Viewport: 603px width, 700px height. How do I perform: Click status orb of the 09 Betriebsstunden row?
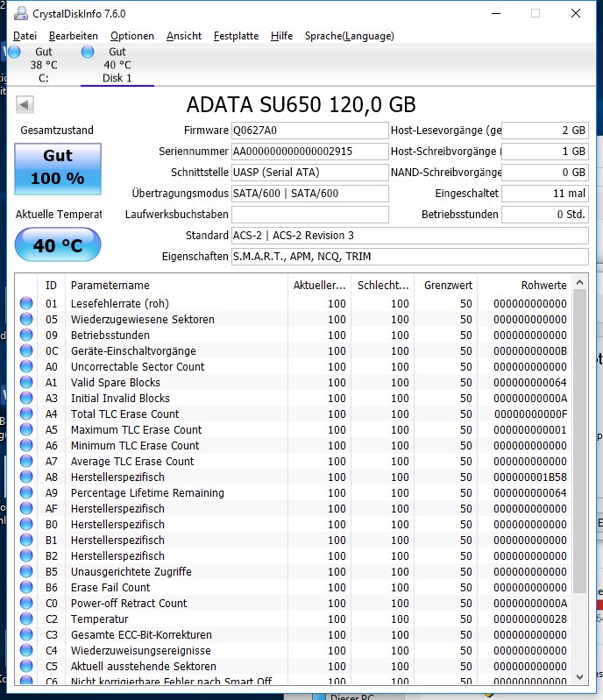tap(26, 335)
